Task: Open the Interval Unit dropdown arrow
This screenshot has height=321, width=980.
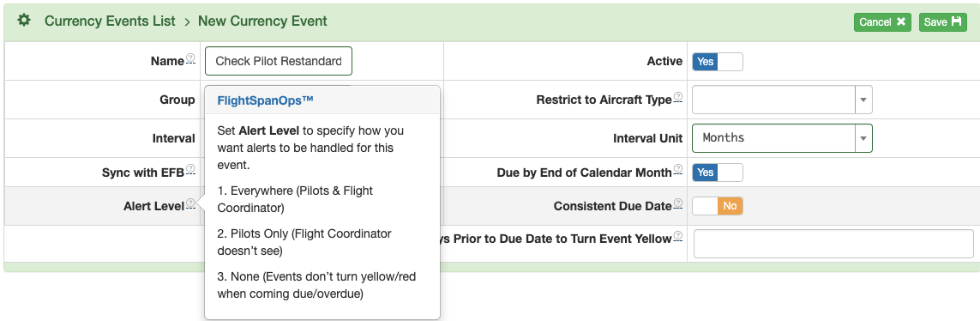Action: coord(863,138)
